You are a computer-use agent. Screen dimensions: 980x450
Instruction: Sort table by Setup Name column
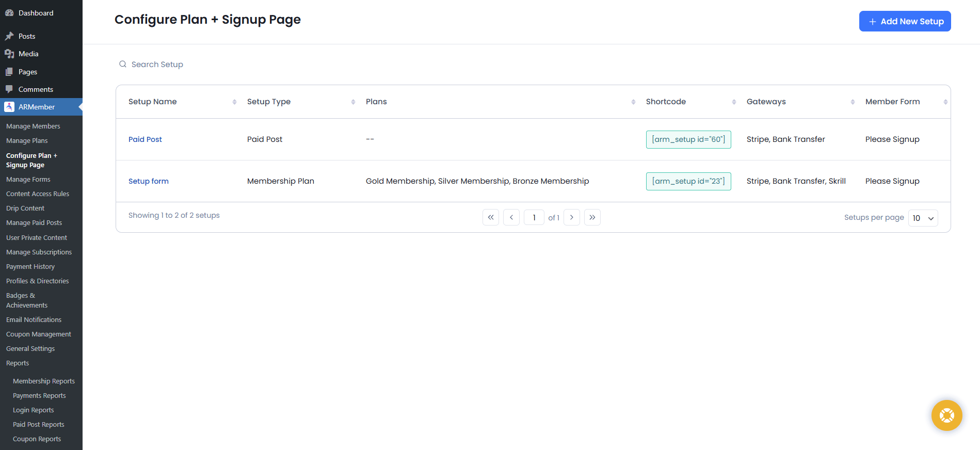[x=234, y=102]
